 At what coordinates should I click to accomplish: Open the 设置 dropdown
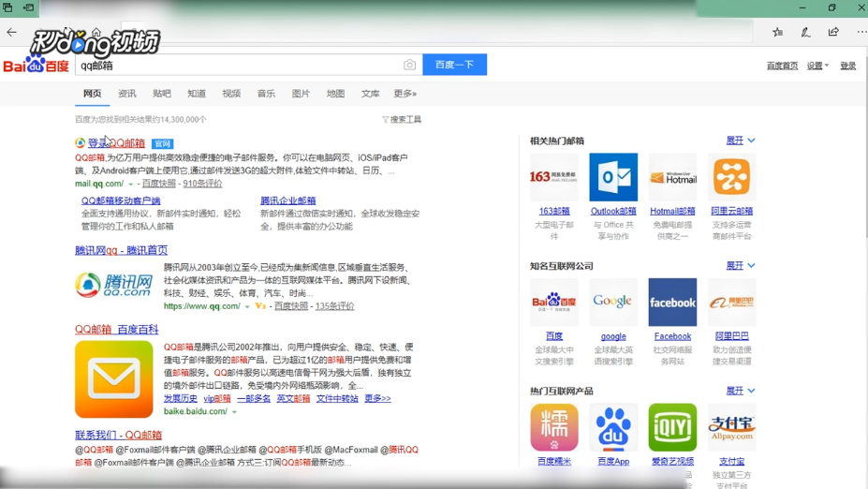tap(817, 66)
